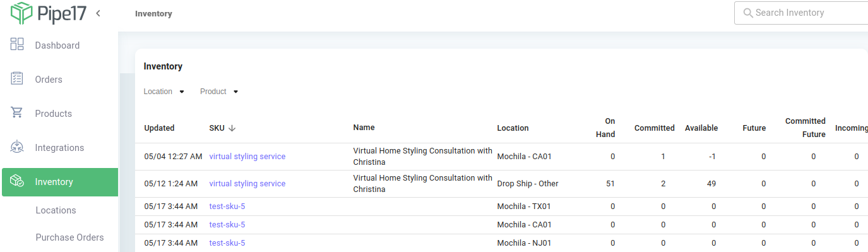Image resolution: width=868 pixels, height=252 pixels.
Task: Click the Dashboard grid icon
Action: click(17, 44)
